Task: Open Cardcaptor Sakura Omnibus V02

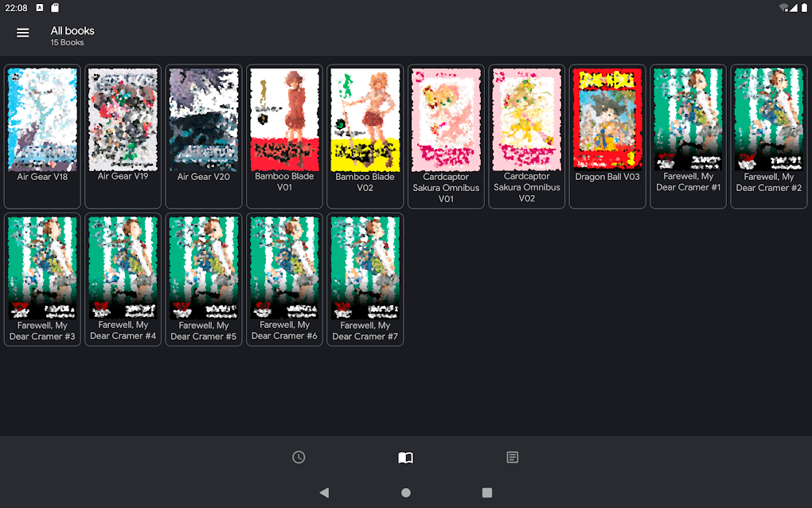Action: [526, 119]
